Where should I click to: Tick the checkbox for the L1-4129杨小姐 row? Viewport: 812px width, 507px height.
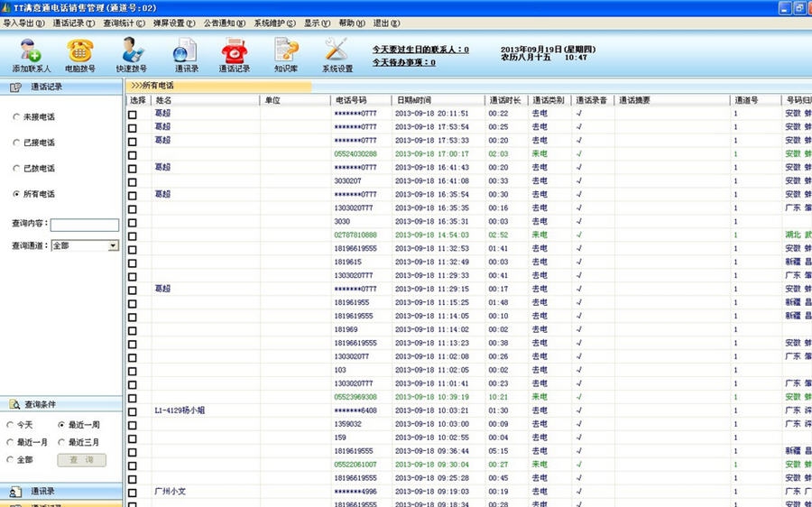133,411
